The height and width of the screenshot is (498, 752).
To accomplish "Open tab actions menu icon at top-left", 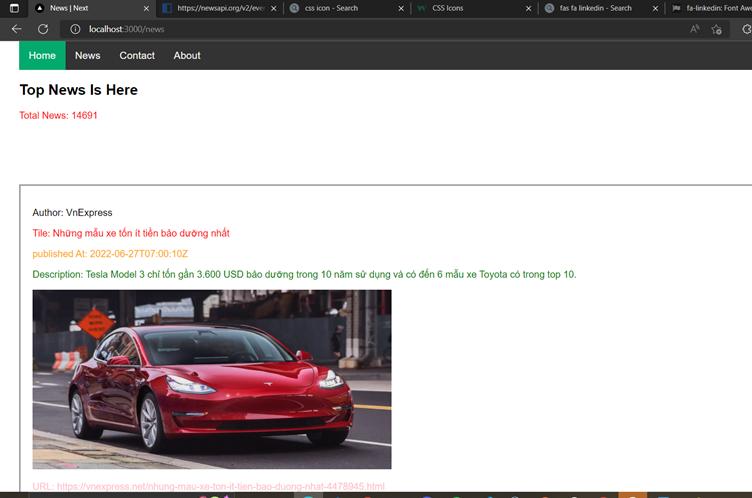I will [14, 8].
